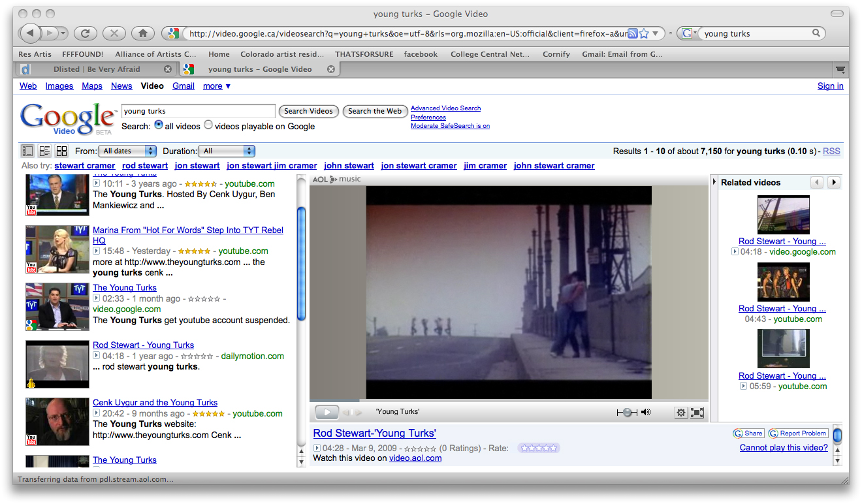862x504 pixels.
Task: Open the 'Cannot play this video?' link
Action: 783,447
